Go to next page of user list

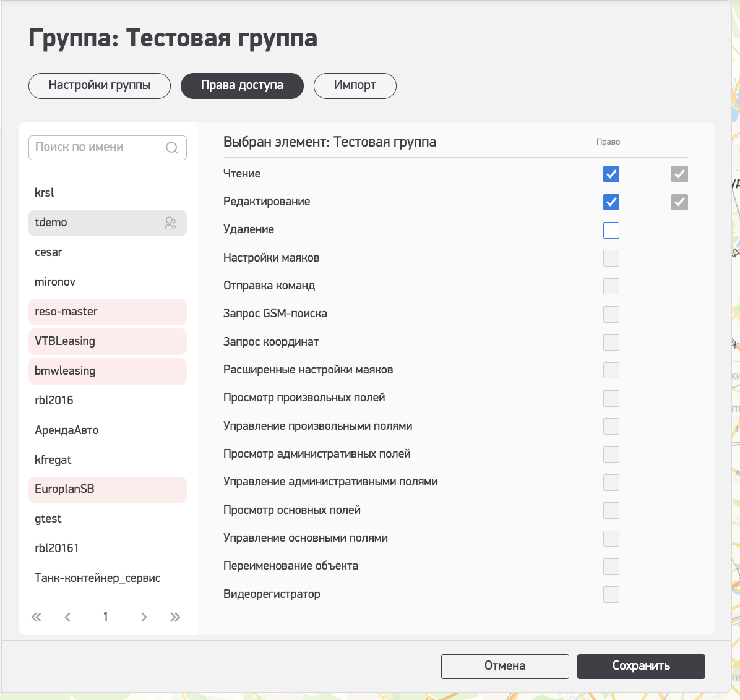click(144, 617)
